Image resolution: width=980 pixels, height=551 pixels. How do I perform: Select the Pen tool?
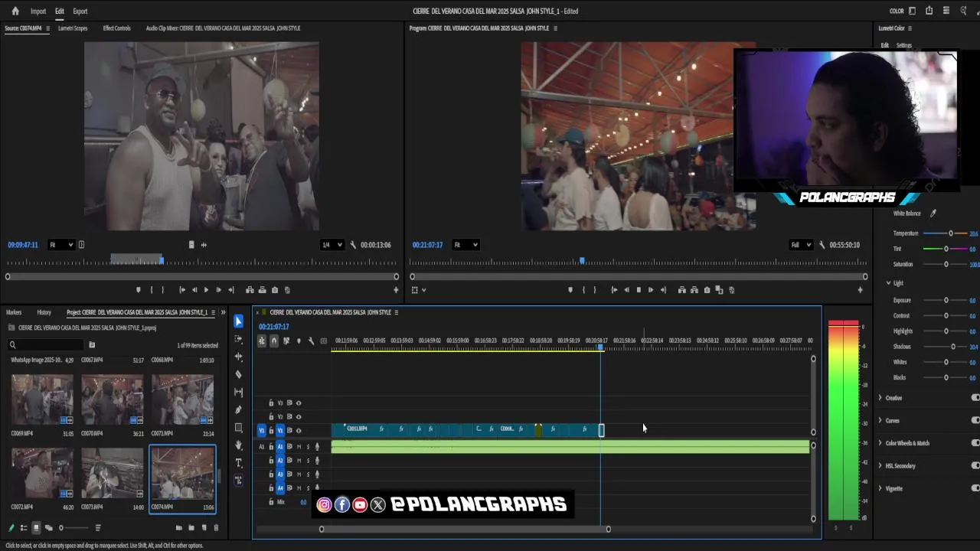[238, 409]
